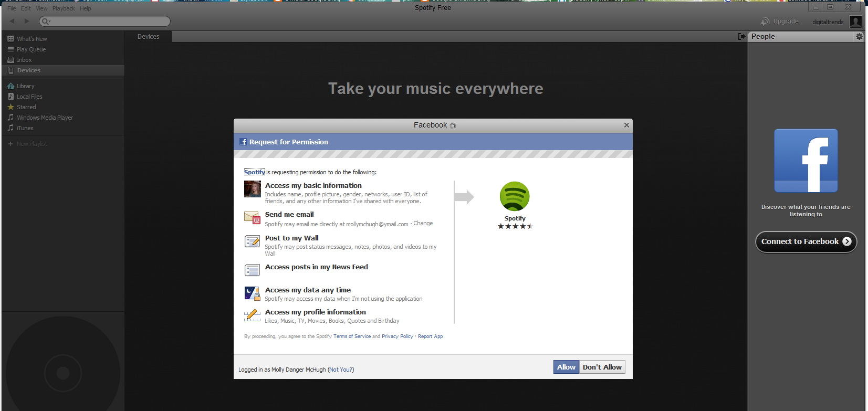The image size is (868, 411).
Task: Open the File menu
Action: [12, 8]
